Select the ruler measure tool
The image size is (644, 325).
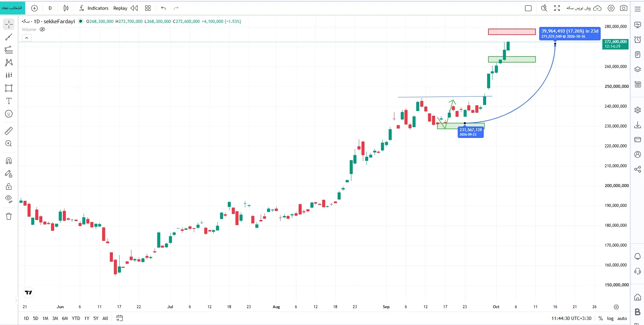tap(9, 131)
